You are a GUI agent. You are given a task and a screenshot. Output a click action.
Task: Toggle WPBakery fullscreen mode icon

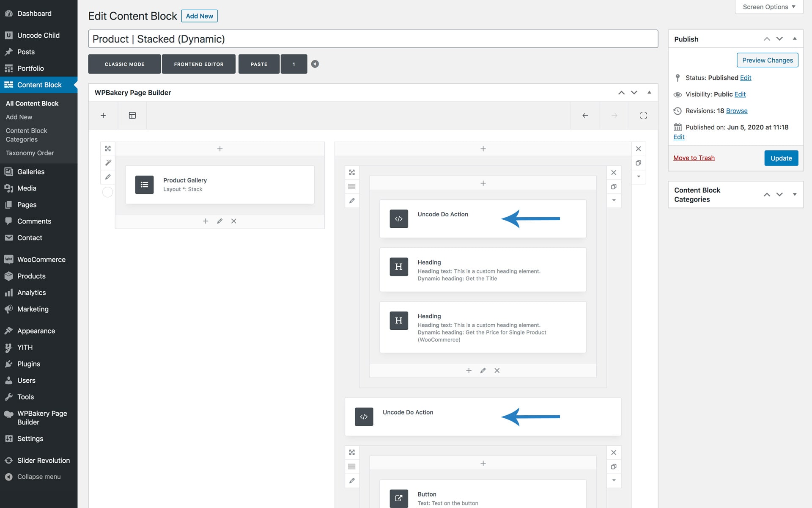643,116
